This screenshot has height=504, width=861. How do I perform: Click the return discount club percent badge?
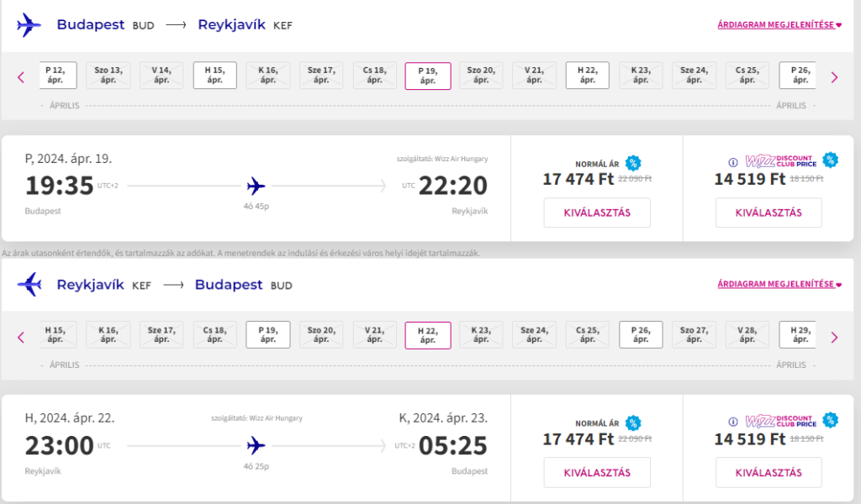click(x=830, y=420)
